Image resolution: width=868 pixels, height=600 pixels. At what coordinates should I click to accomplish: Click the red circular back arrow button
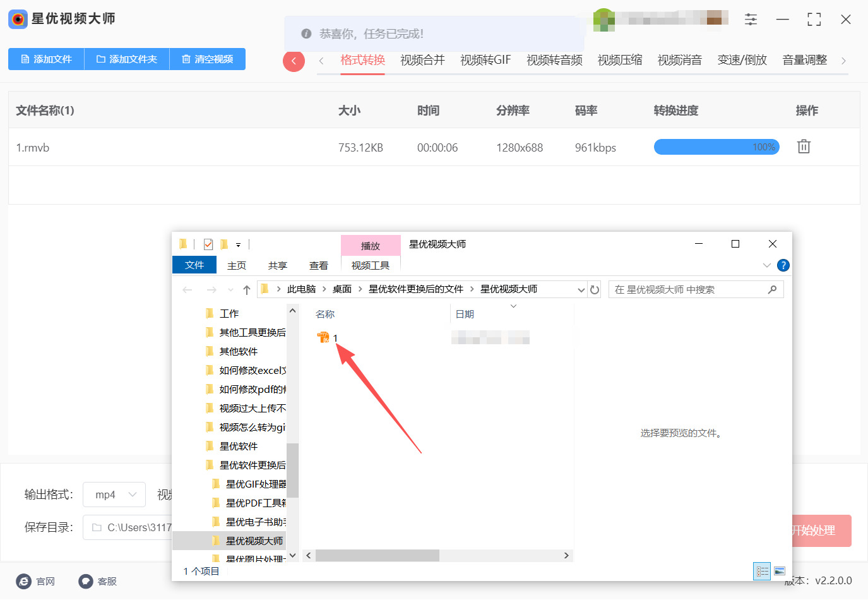point(294,61)
